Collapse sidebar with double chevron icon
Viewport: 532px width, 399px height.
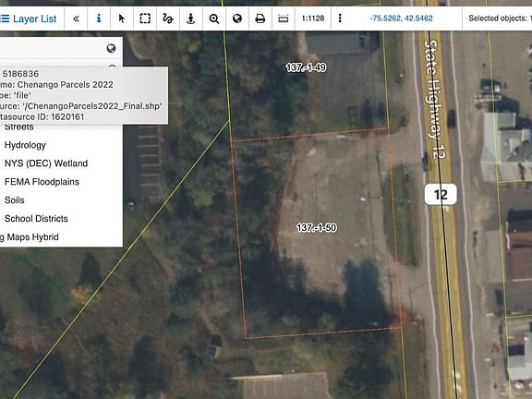(x=76, y=18)
